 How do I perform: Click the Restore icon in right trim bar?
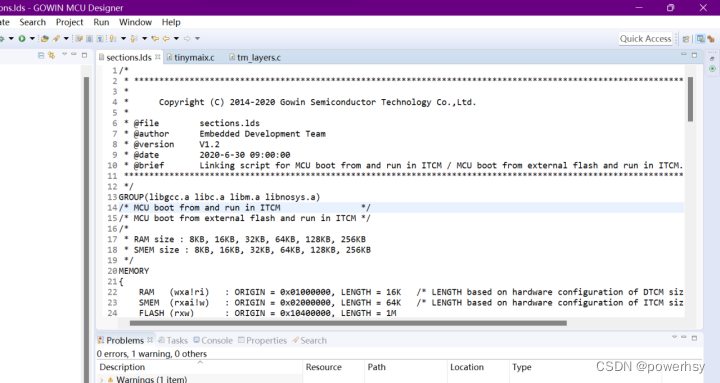tap(712, 58)
